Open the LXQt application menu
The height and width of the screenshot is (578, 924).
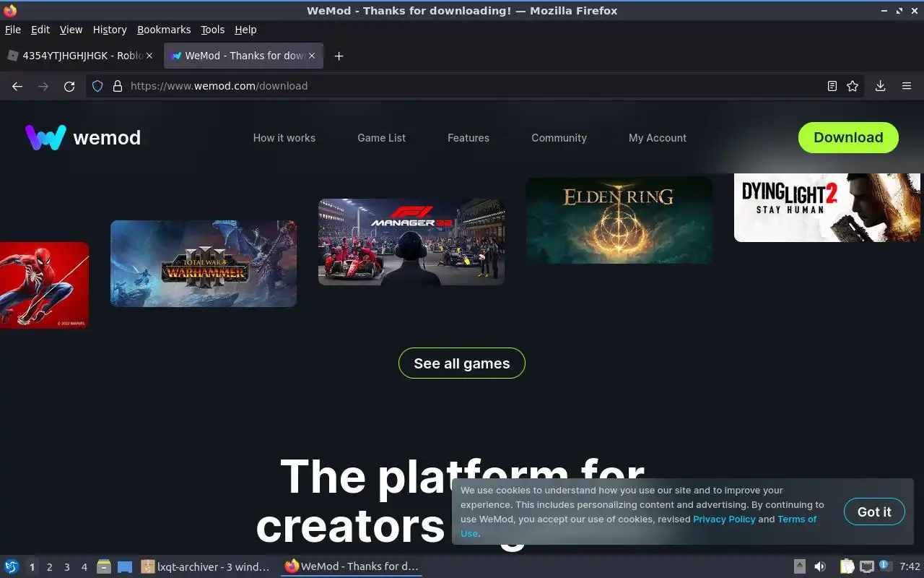click(x=11, y=566)
